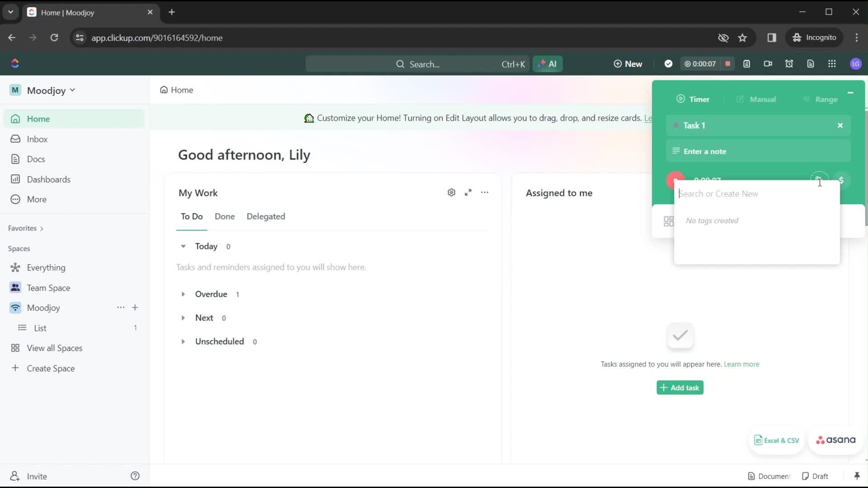The height and width of the screenshot is (488, 868).
Task: Click the ClickUp home logo icon
Action: pyautogui.click(x=15, y=63)
